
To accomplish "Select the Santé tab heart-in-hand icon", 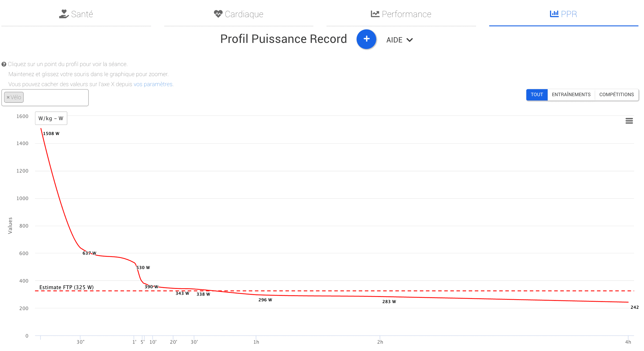I will [64, 13].
